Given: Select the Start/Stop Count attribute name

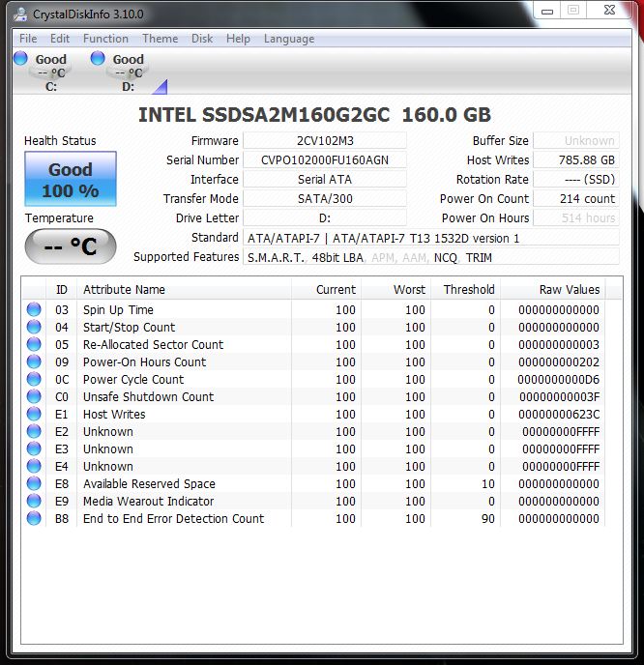Looking at the screenshot, I should [x=129, y=328].
